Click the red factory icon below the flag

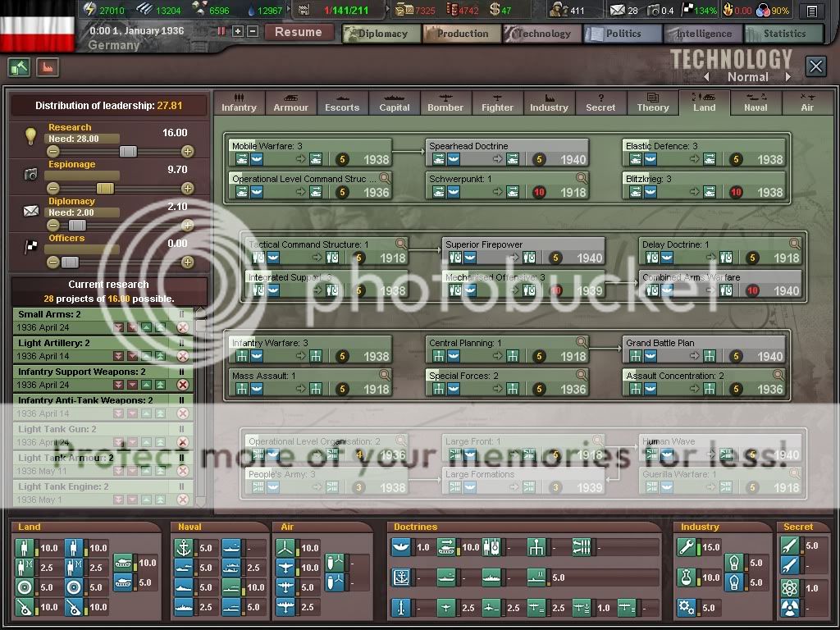click(48, 67)
